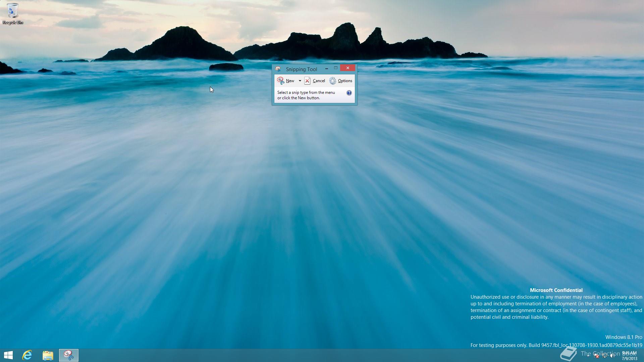Launch Internet Explorer from the taskbar
644x362 pixels.
[x=27, y=355]
